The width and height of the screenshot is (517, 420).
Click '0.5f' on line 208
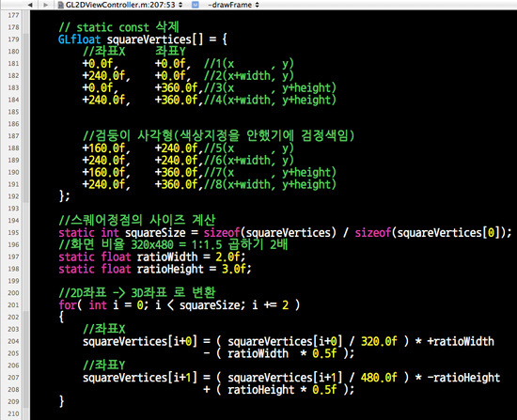click(324, 390)
